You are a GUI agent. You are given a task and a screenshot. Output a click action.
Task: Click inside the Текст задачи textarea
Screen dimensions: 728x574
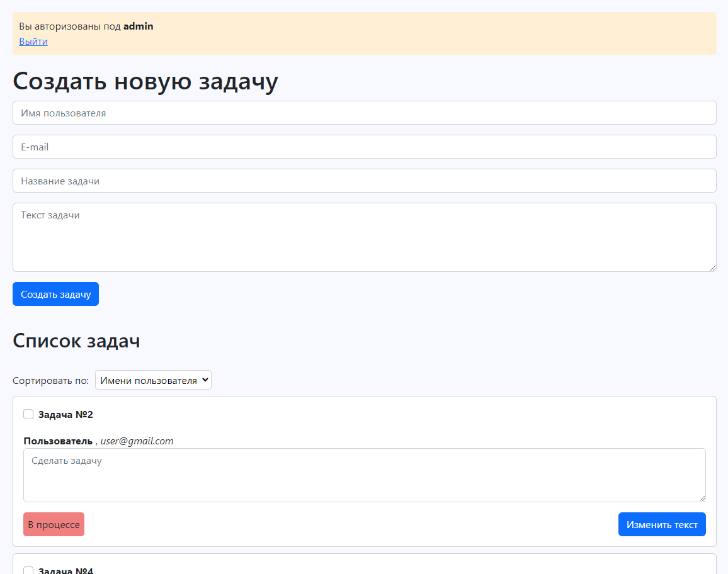click(364, 237)
